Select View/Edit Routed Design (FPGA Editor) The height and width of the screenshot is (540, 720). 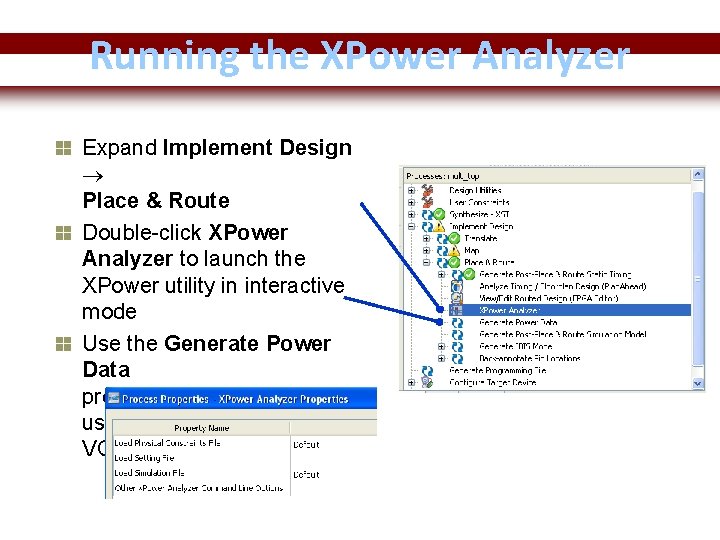point(548,298)
